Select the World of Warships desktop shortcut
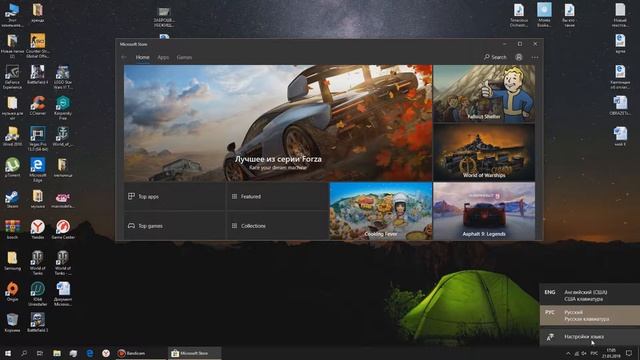 click(x=63, y=137)
